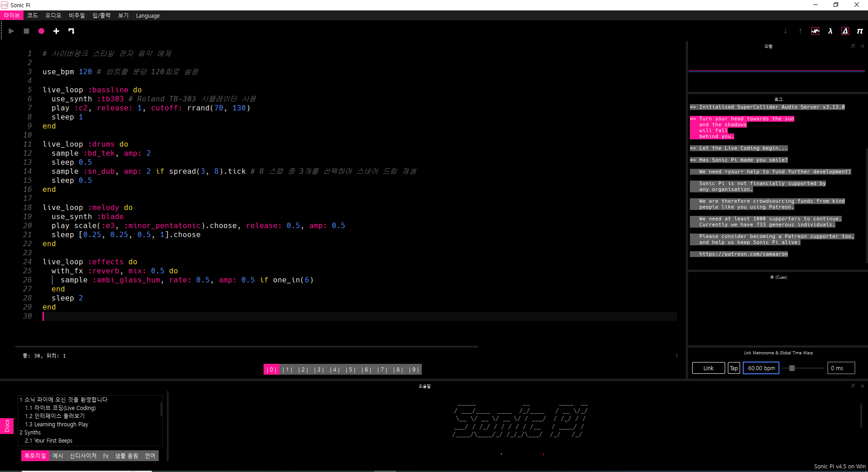Switch to buffer 4 tab
This screenshot has height=472, width=868.
pos(335,370)
